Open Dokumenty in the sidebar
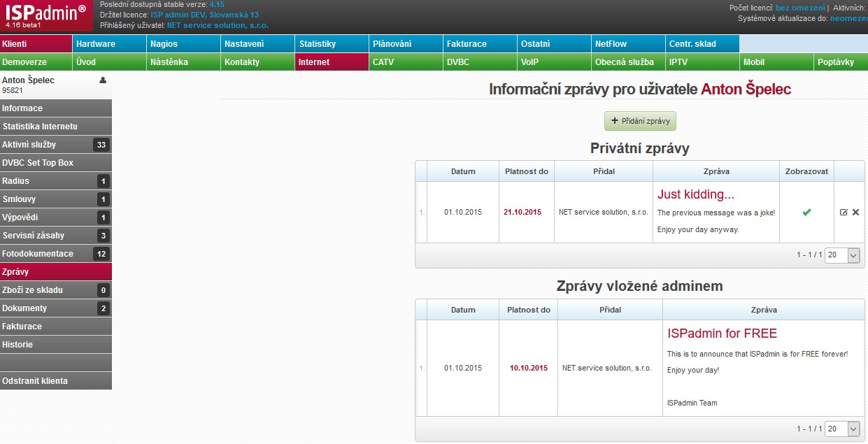The height and width of the screenshot is (444, 868). pos(56,308)
